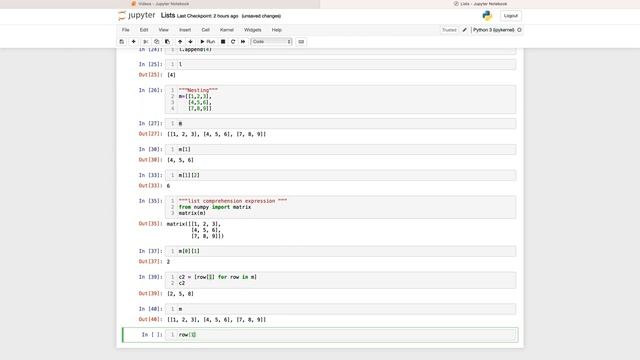This screenshot has width=640, height=360.
Task: Click the matrix output of Out[35]
Action: click(195, 230)
